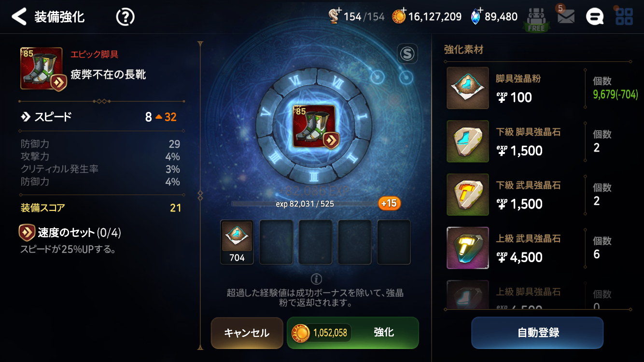Click the 強化 button costing 1,052,058
The image size is (644, 362).
point(353,333)
